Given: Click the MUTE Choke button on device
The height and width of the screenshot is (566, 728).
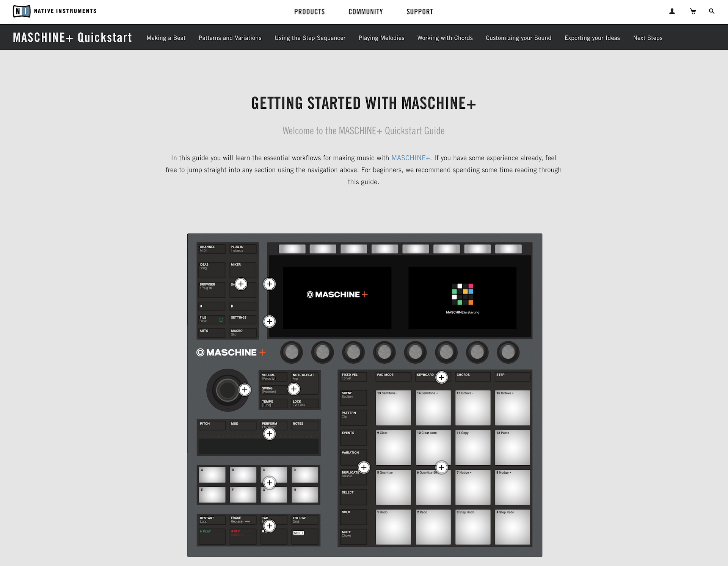Looking at the screenshot, I should pyautogui.click(x=353, y=537).
